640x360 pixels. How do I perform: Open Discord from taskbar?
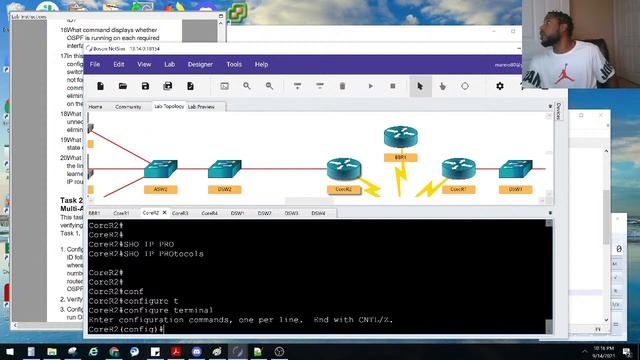(x=197, y=351)
